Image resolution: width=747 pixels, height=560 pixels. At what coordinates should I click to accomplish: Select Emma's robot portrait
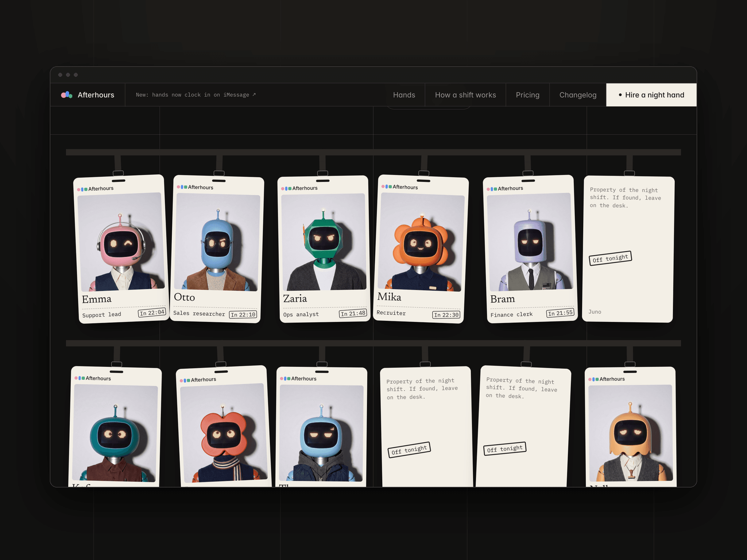pos(121,242)
